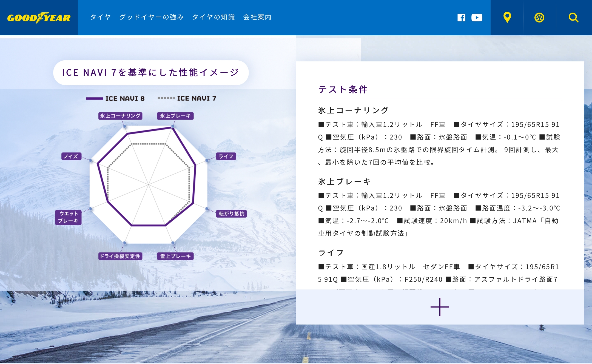This screenshot has width=592, height=364.
Task: Open the YouTube channel icon
Action: pos(477,18)
